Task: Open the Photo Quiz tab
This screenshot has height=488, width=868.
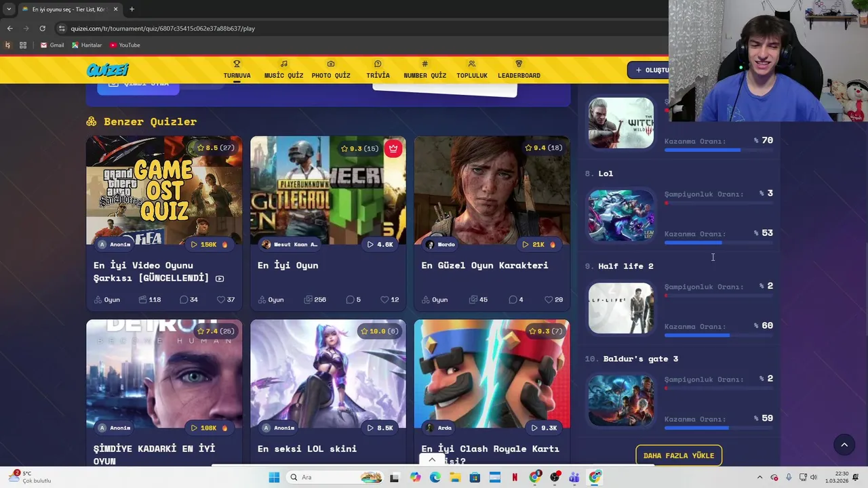Action: (x=331, y=70)
